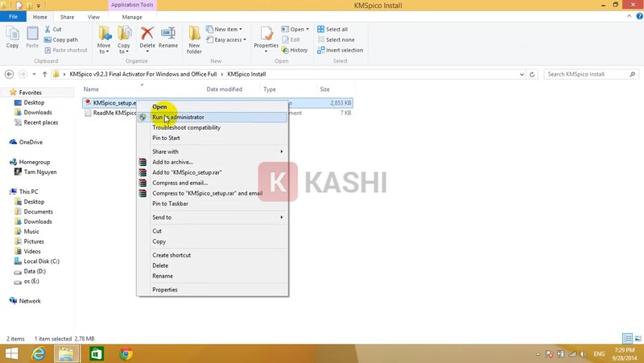Click Invert selection in ribbon

(x=340, y=50)
